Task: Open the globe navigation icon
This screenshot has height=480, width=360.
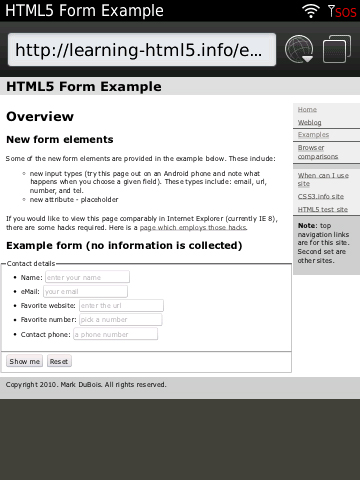Action: 299,49
